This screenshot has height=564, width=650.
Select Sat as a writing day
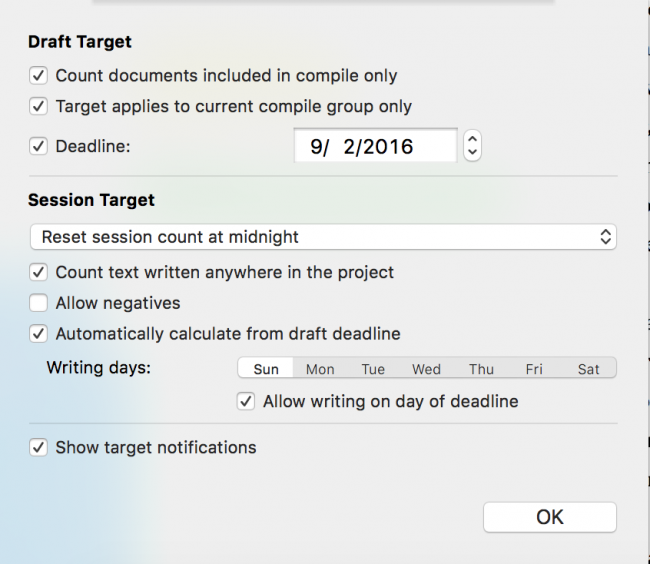tap(588, 369)
